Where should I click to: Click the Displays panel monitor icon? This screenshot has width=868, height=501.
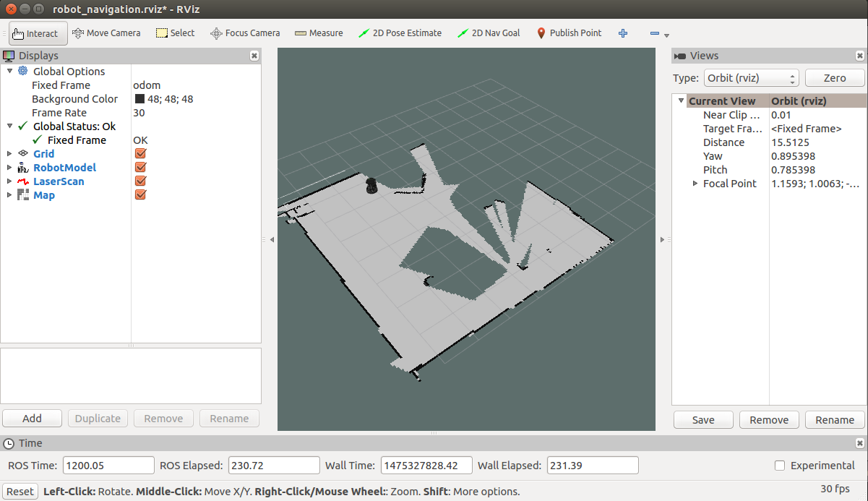click(x=9, y=56)
